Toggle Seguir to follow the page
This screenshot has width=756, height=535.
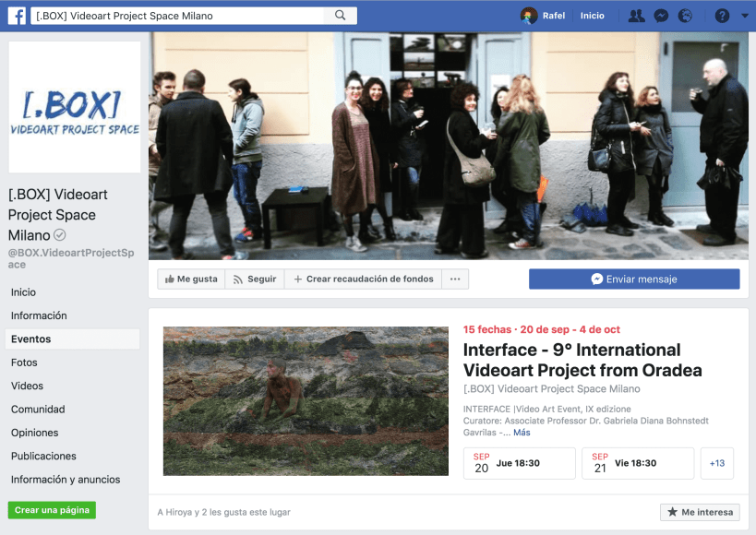coord(255,279)
